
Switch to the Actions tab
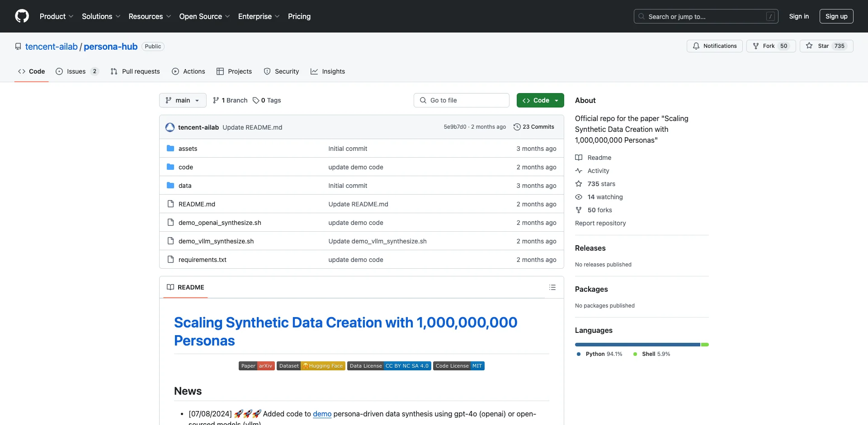(189, 71)
